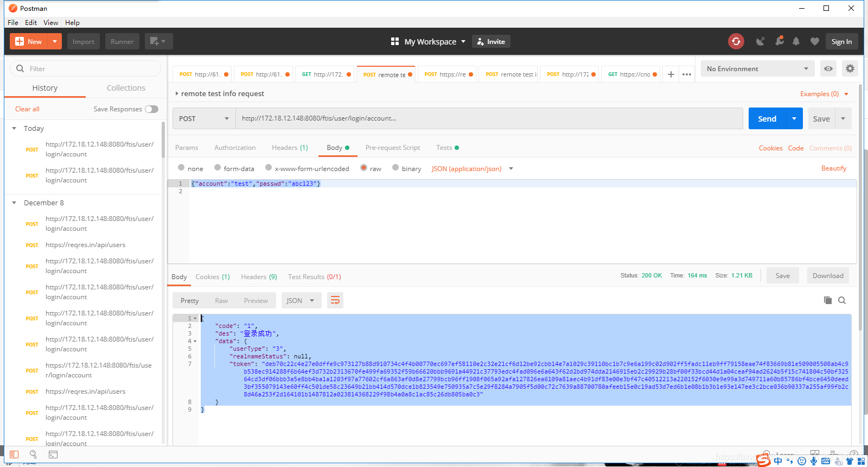The image size is (868, 467).
Task: Open the File menu
Action: [x=13, y=22]
